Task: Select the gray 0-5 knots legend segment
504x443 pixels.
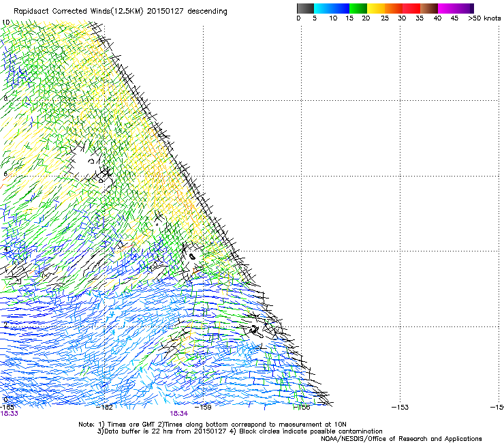Action: pyautogui.click(x=305, y=8)
